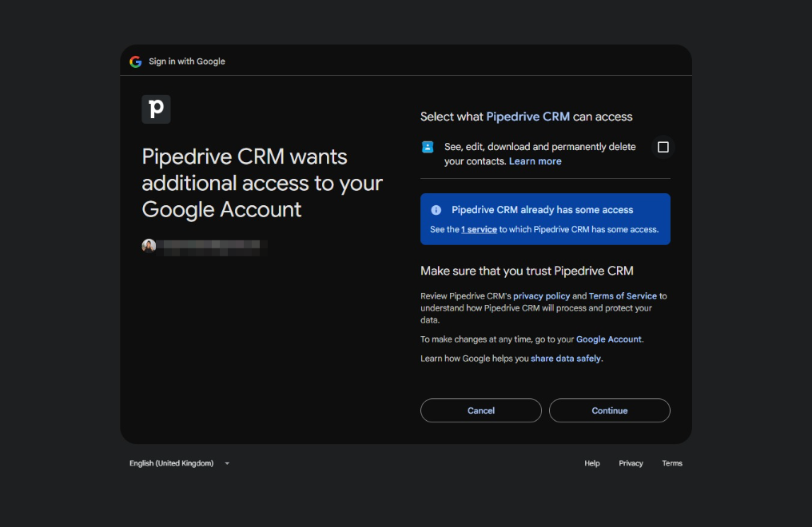The image size is (812, 527).
Task: Click the Google logo icon
Action: click(x=136, y=61)
